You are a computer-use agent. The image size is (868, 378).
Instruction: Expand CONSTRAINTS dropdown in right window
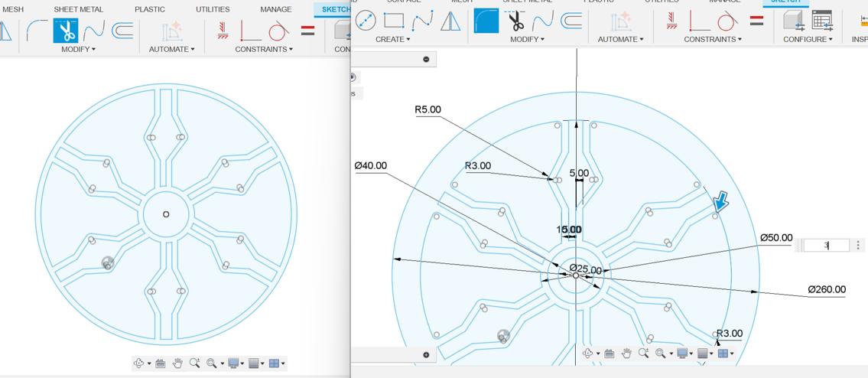tap(713, 39)
